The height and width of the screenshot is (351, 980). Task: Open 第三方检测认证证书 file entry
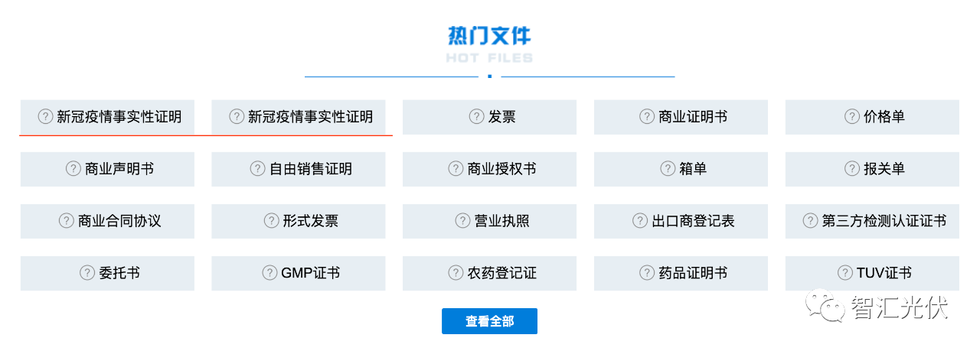[x=872, y=221]
